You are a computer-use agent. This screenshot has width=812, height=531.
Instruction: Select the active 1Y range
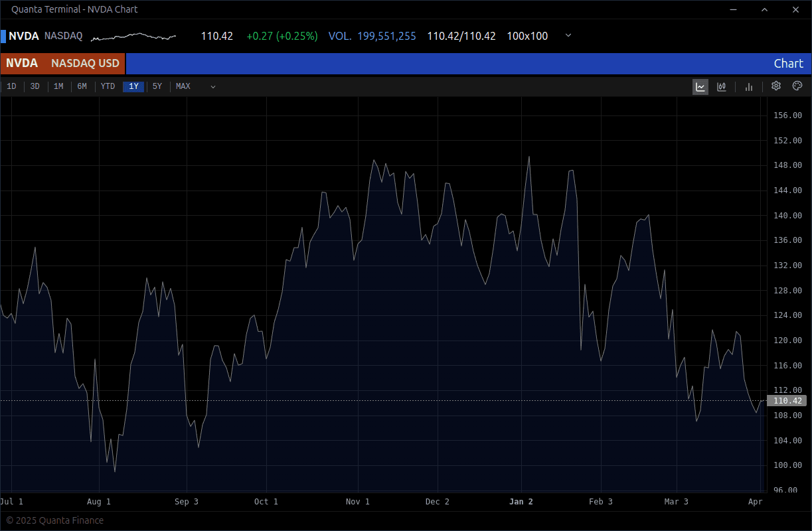click(133, 86)
